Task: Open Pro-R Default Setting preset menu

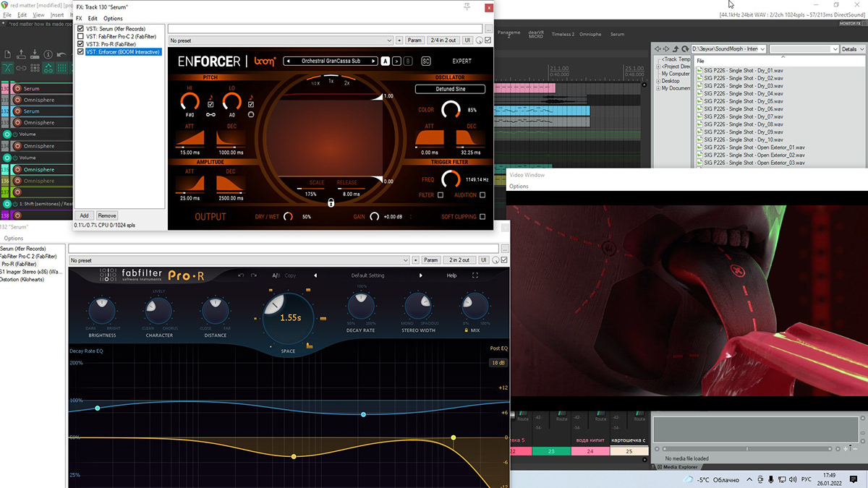Action: click(x=367, y=275)
